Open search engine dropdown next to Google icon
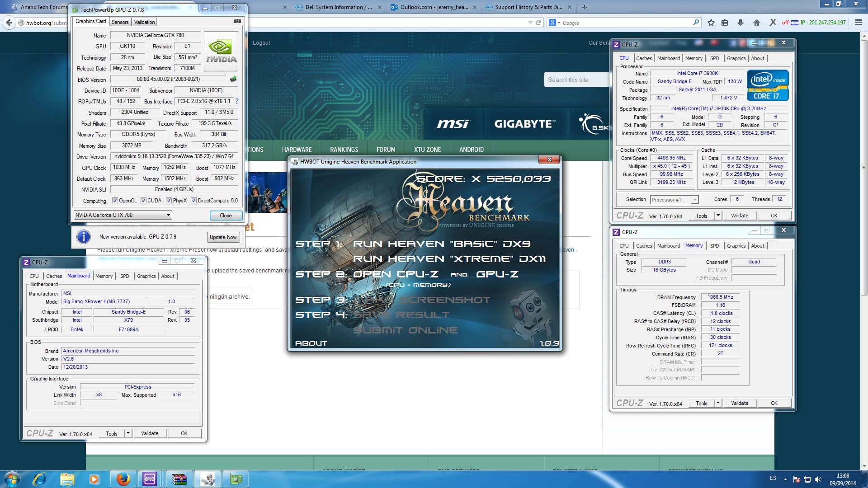The image size is (868, 488). pyautogui.click(x=559, y=23)
